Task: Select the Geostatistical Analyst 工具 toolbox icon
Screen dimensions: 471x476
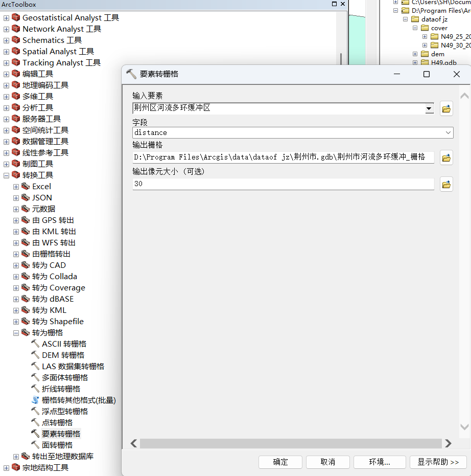Action: tap(16, 17)
